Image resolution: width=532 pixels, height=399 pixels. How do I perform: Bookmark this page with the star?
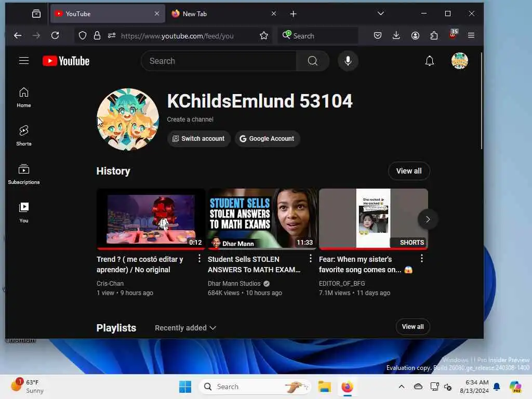263,36
